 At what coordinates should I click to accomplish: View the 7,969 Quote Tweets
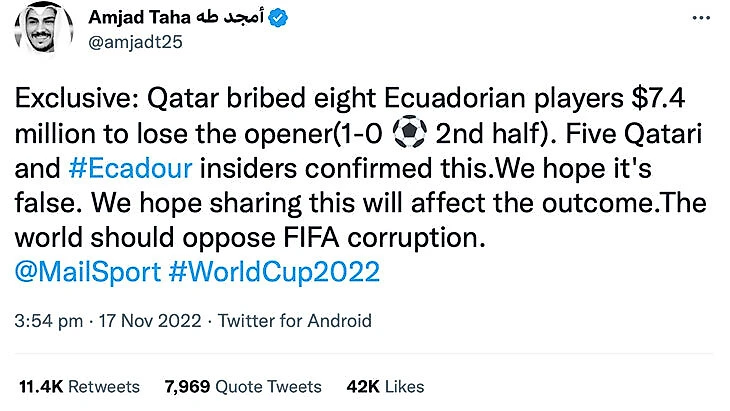coord(243,386)
